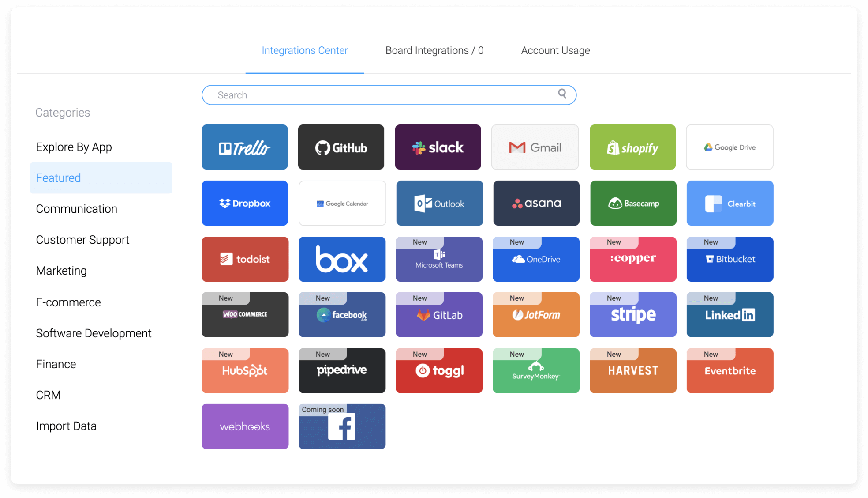Screen dimensions: 868x498
Task: Expand the E-commerce category
Action: [x=68, y=301]
